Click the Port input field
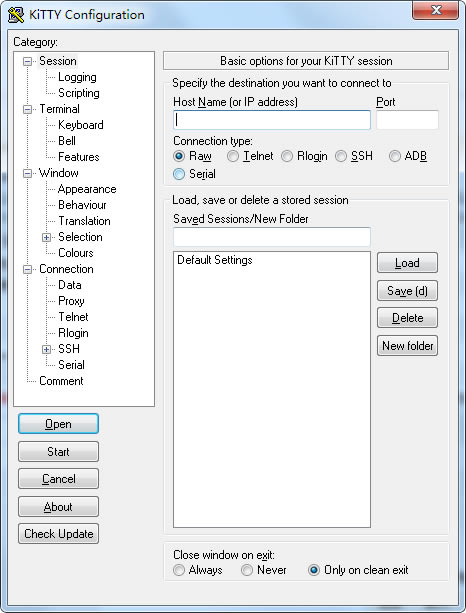The width and height of the screenshot is (466, 613). (407, 120)
